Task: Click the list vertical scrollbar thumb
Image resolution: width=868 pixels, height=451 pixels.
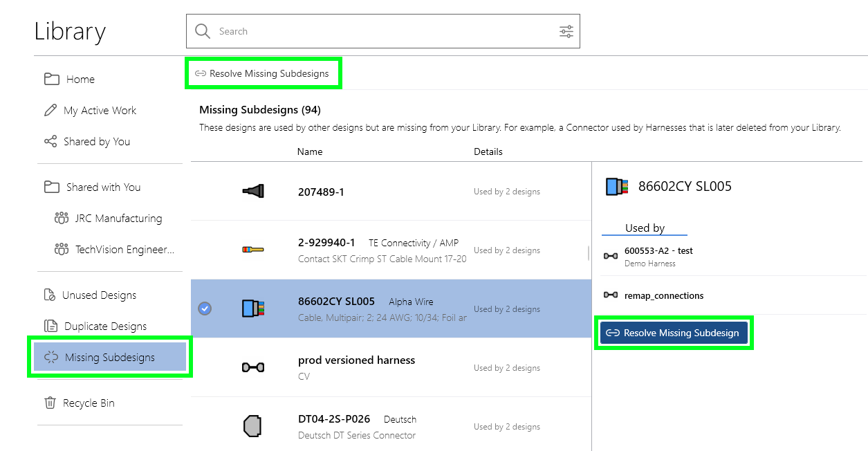Action: (589, 253)
